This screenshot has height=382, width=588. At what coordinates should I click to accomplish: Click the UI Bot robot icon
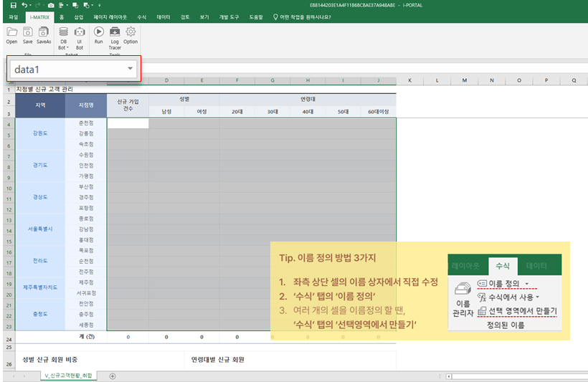[80, 33]
